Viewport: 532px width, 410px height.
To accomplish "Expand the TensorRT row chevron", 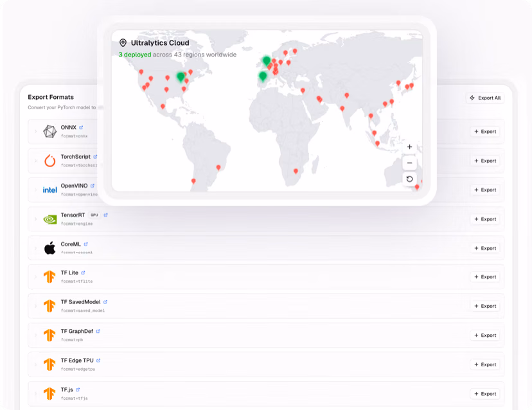I will pyautogui.click(x=35, y=219).
